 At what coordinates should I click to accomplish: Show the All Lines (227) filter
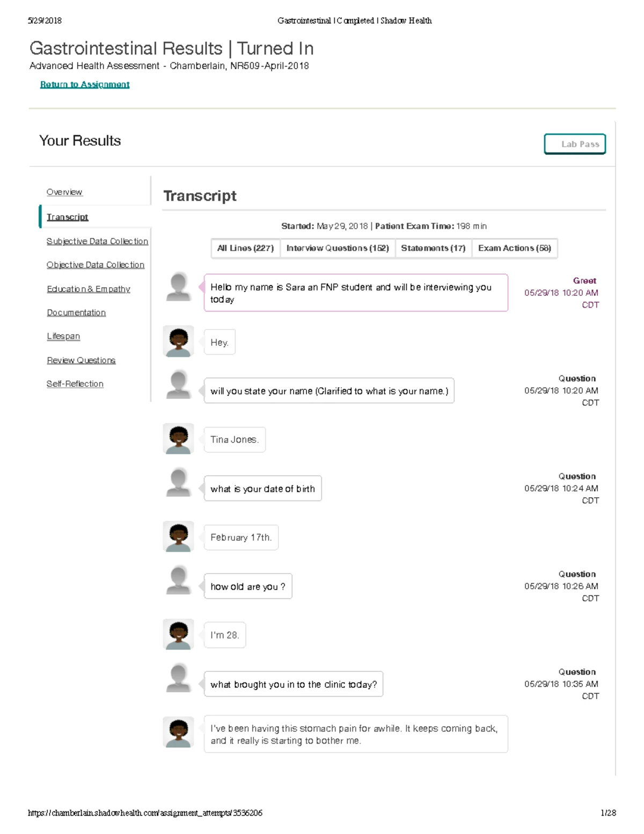245,248
